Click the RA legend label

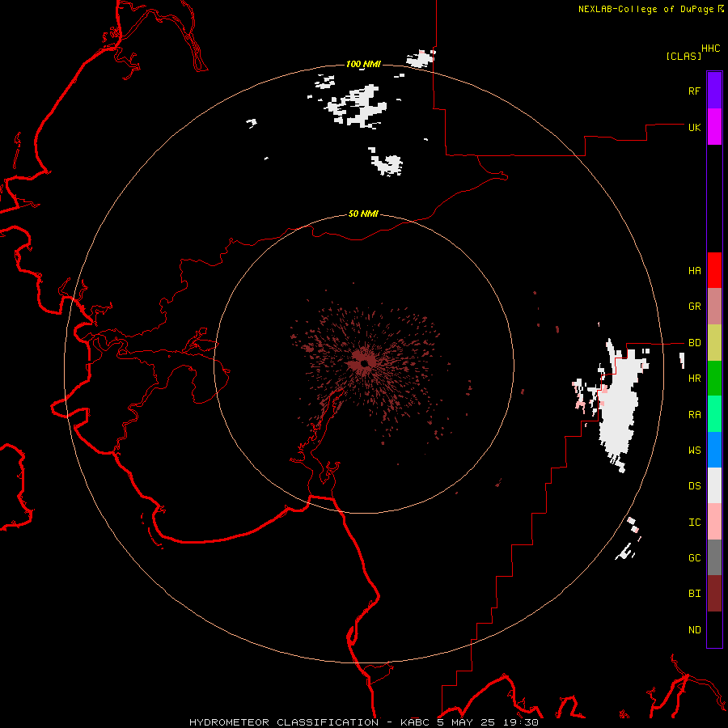pos(694,415)
